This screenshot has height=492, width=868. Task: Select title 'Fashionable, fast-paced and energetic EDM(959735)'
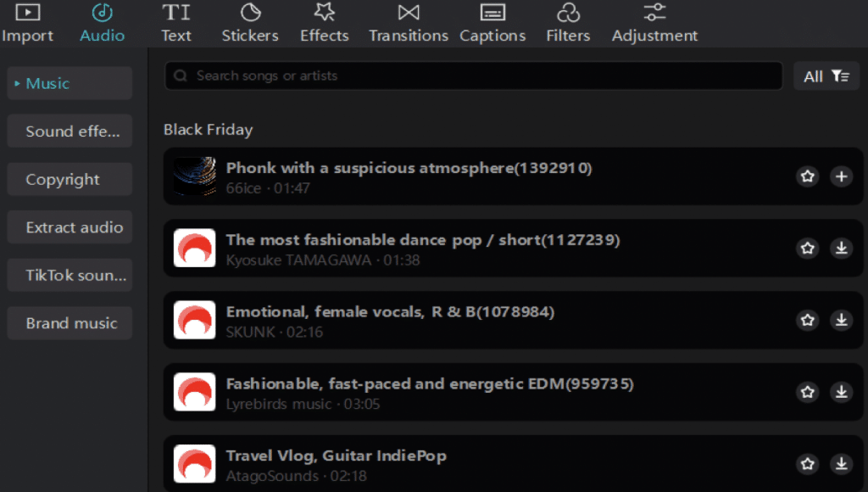430,384
